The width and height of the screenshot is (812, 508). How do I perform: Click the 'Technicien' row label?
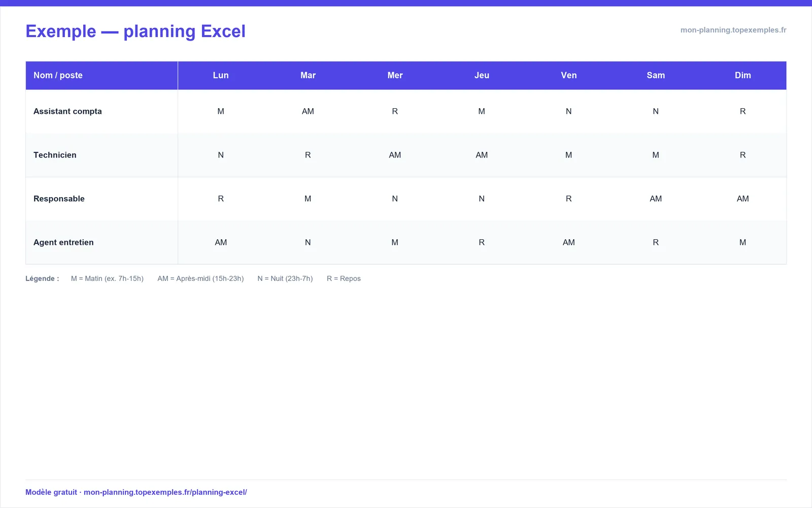[55, 155]
